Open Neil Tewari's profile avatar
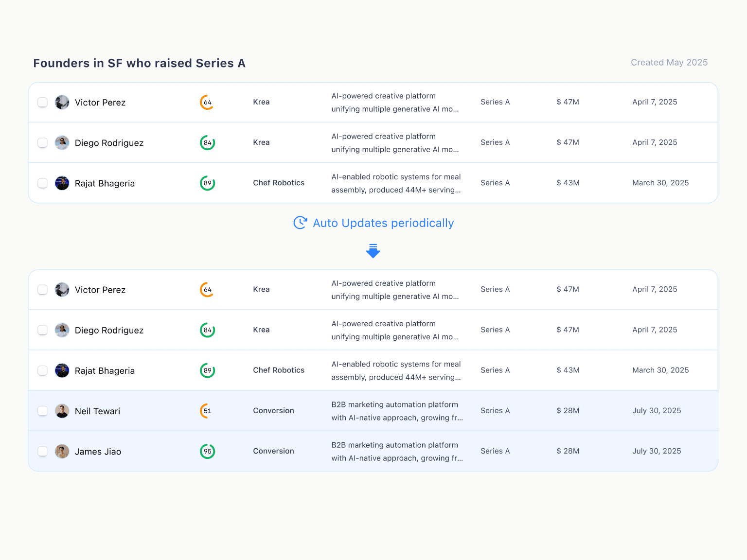Viewport: 747px width, 560px height. (62, 411)
